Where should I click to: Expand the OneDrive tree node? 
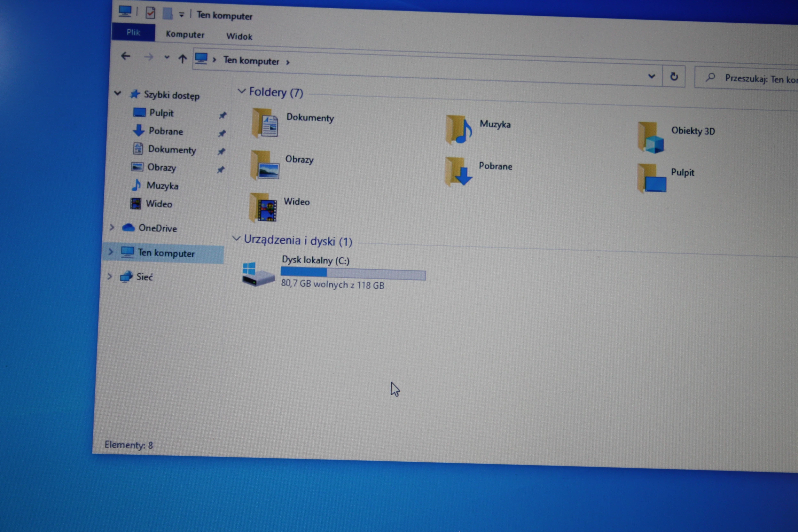tap(112, 227)
